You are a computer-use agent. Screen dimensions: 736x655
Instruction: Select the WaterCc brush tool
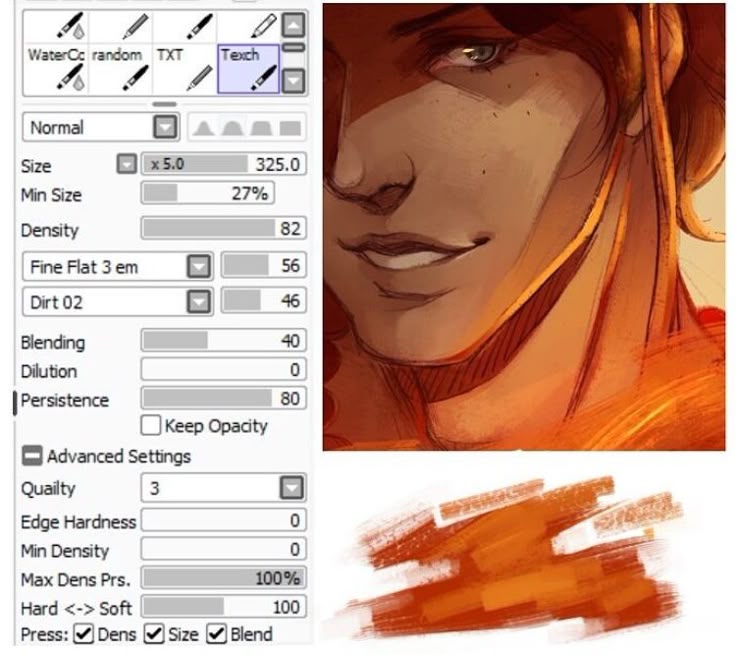click(55, 69)
